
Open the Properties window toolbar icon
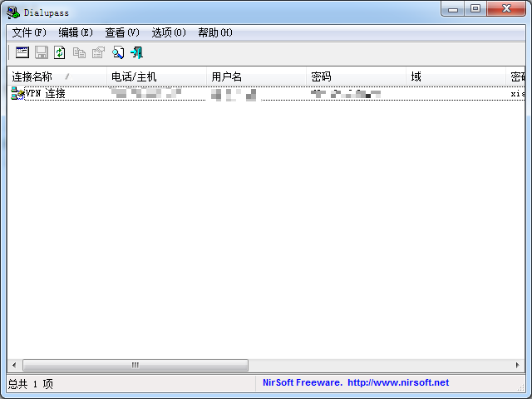(22, 52)
